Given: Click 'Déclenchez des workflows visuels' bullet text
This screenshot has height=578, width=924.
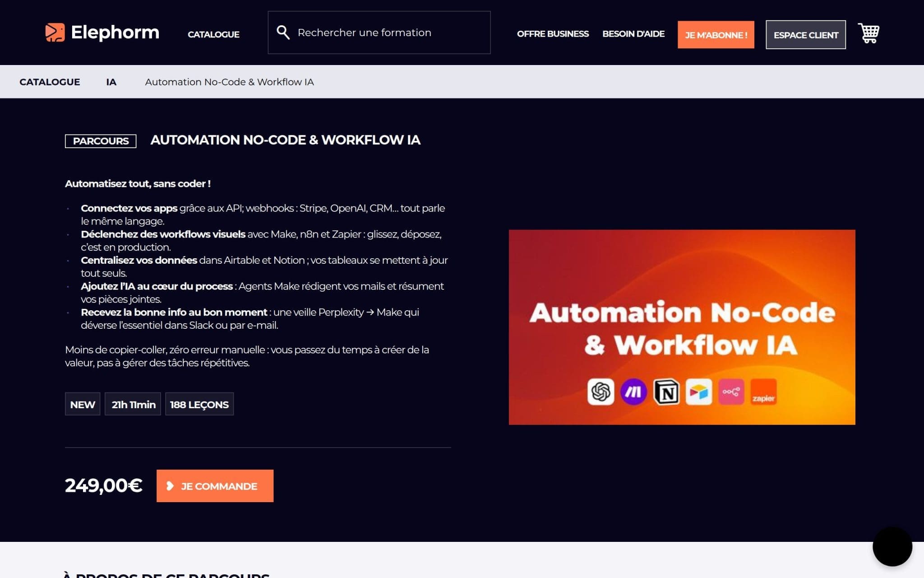Looking at the screenshot, I should tap(163, 234).
